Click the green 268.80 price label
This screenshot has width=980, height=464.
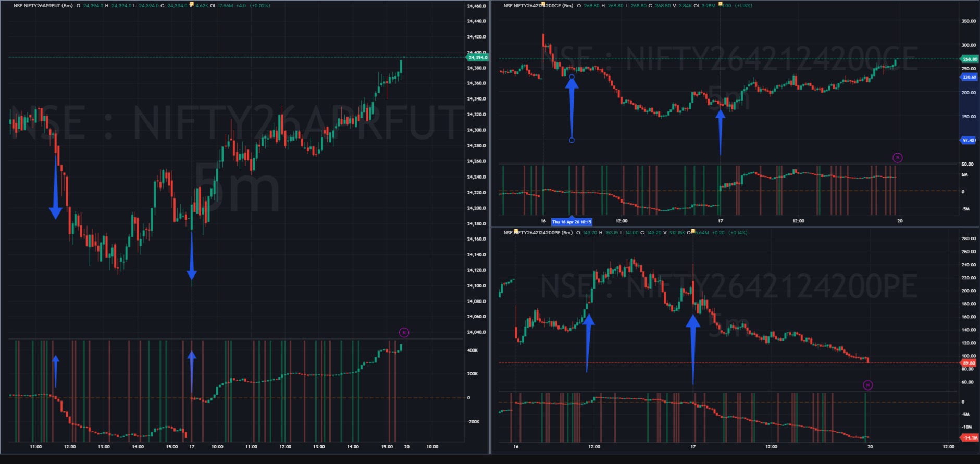[x=970, y=59]
